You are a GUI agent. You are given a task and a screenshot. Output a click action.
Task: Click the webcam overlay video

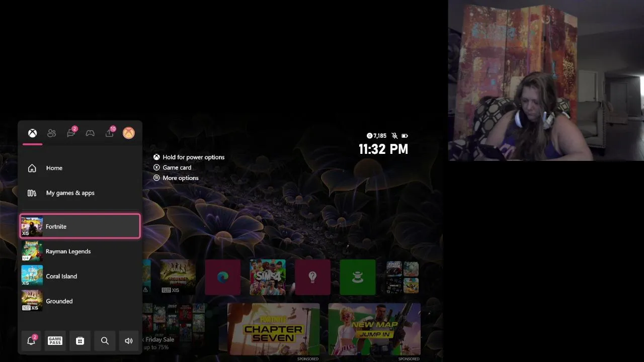[546, 80]
